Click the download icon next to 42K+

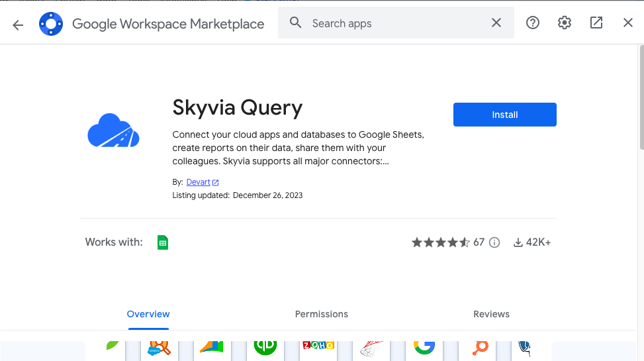coord(518,242)
